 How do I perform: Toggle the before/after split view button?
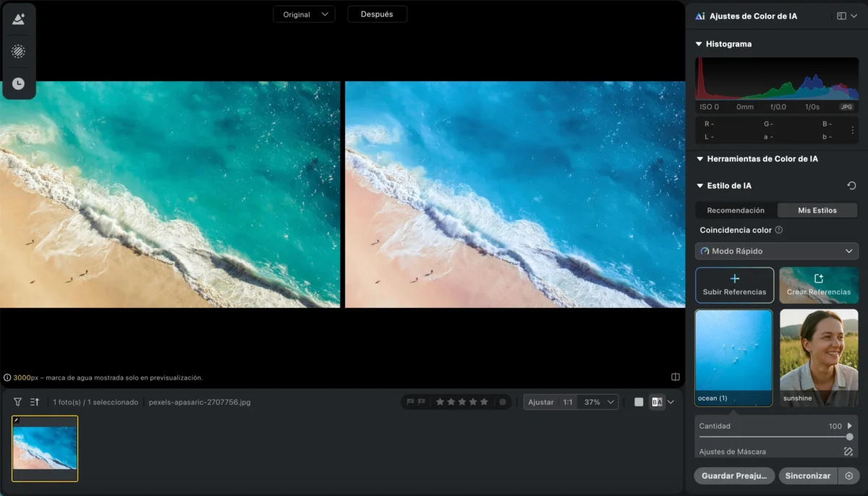pyautogui.click(x=657, y=402)
